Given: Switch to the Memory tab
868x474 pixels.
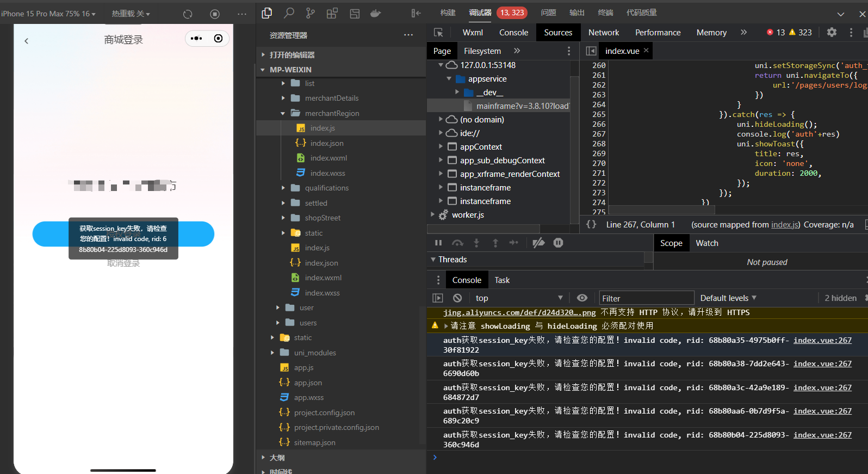Looking at the screenshot, I should [x=711, y=33].
